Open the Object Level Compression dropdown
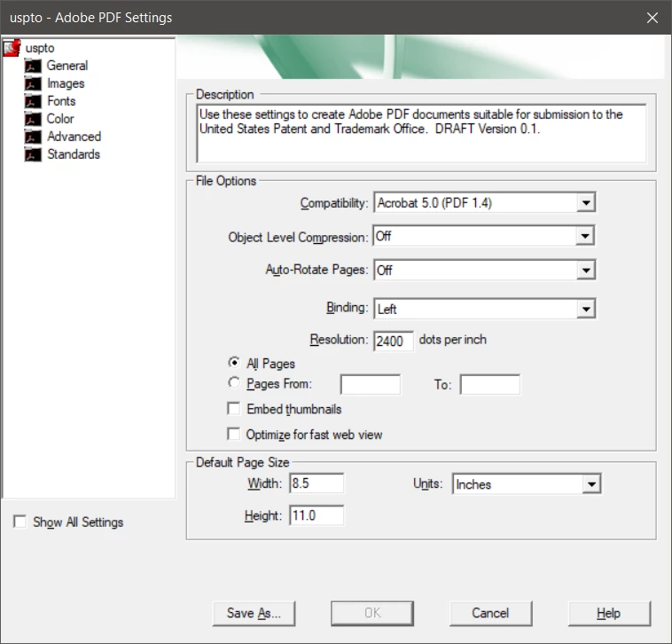Image resolution: width=672 pixels, height=644 pixels. click(x=484, y=236)
